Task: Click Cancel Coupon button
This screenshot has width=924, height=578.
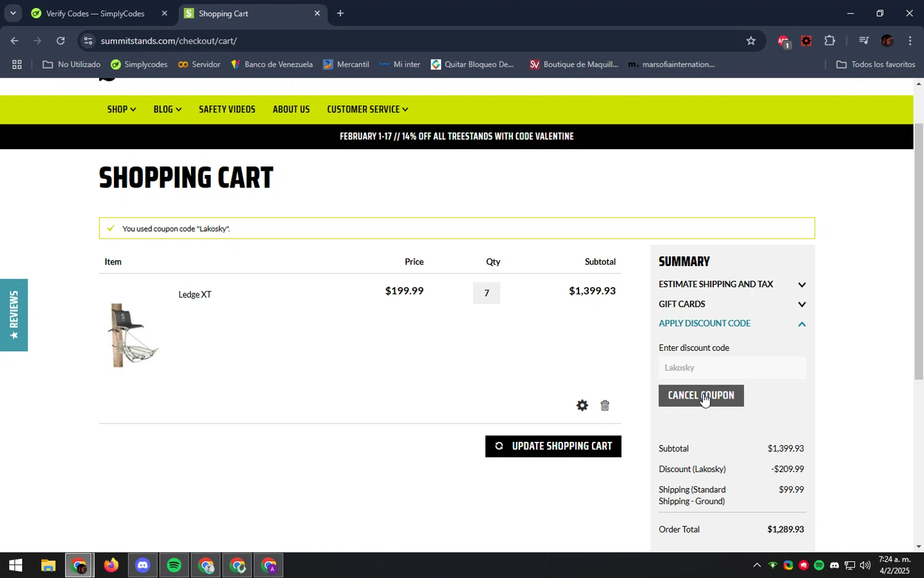Action: click(x=701, y=396)
